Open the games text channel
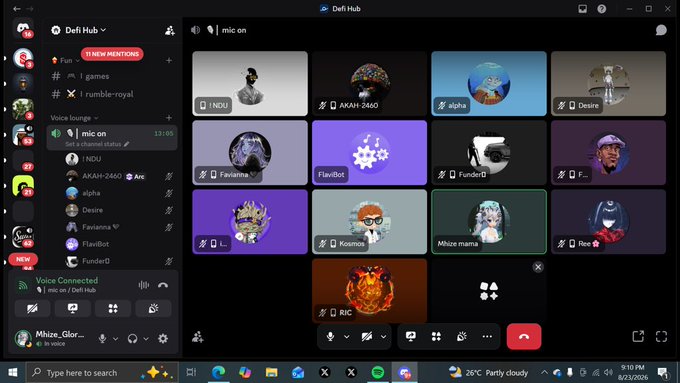The image size is (680, 383). pyautogui.click(x=112, y=76)
